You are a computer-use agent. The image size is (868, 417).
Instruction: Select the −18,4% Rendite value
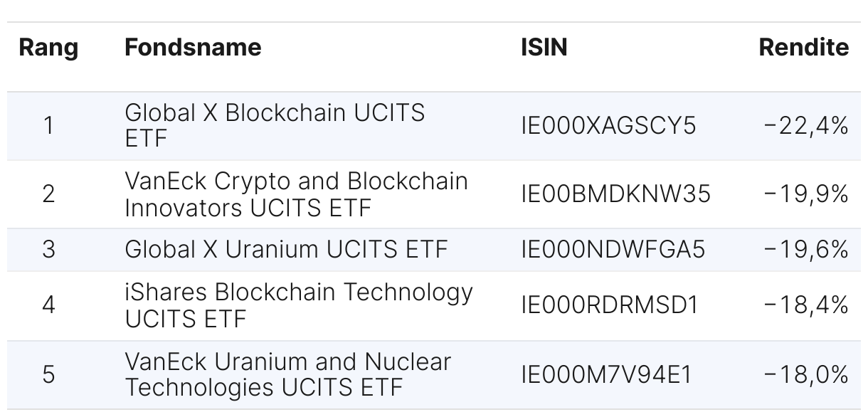[x=806, y=305]
